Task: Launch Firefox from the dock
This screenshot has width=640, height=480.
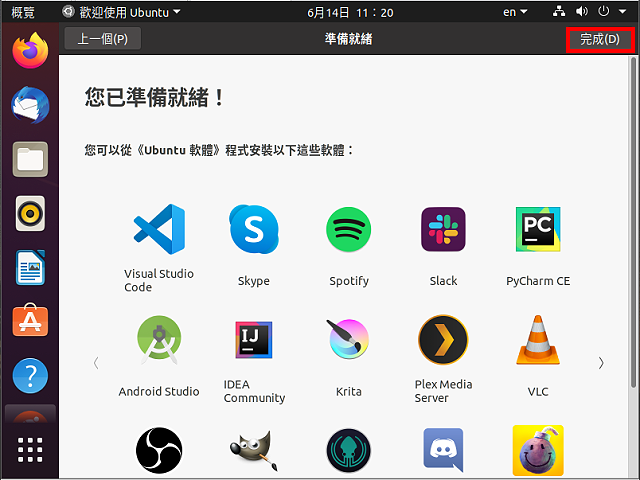Action: (30, 50)
